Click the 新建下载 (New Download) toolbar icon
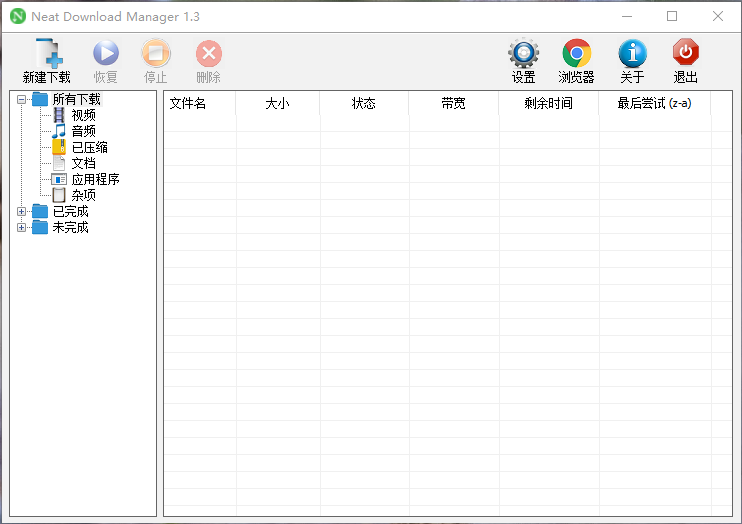The width and height of the screenshot is (742, 524). click(49, 53)
